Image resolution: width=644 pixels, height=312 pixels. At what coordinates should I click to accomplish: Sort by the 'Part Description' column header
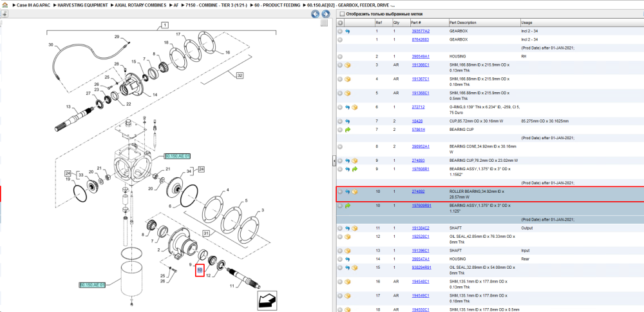point(463,23)
